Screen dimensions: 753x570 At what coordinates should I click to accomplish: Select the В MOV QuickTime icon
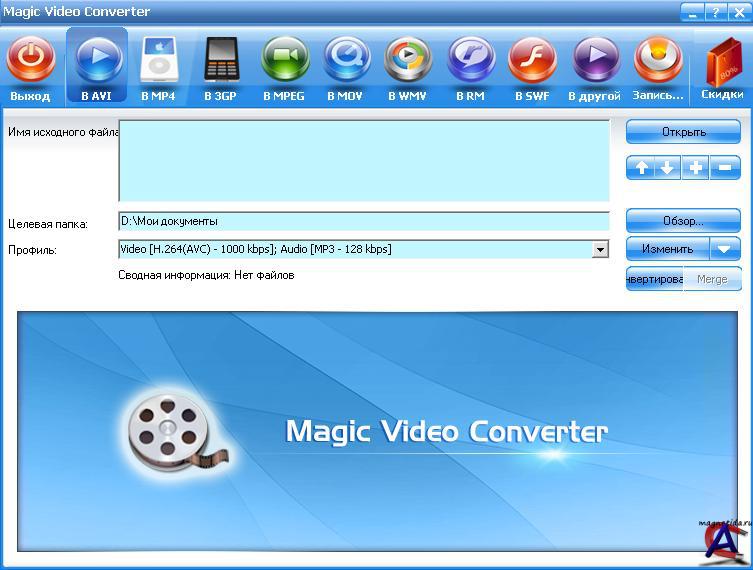click(x=346, y=60)
